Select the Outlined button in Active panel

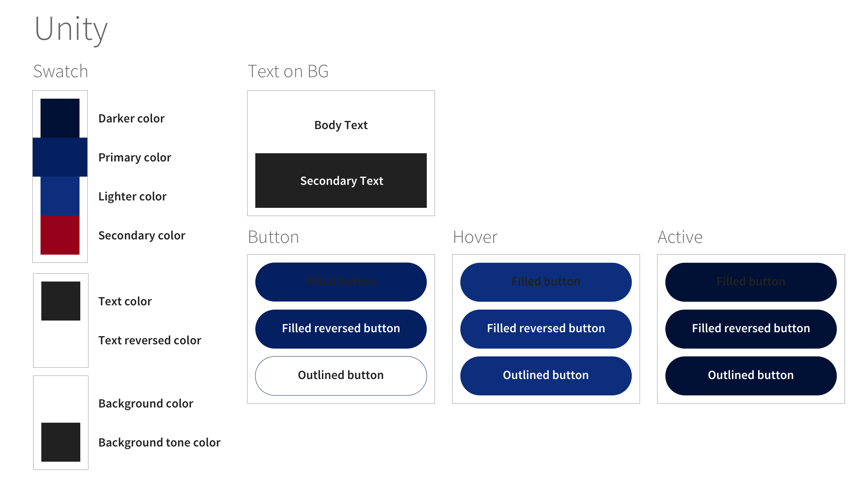(751, 376)
